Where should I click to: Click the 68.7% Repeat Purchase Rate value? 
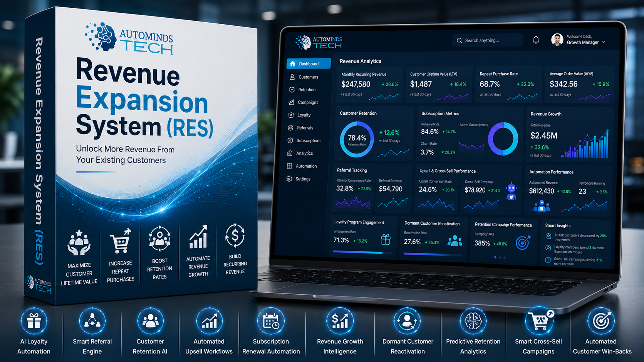(490, 84)
